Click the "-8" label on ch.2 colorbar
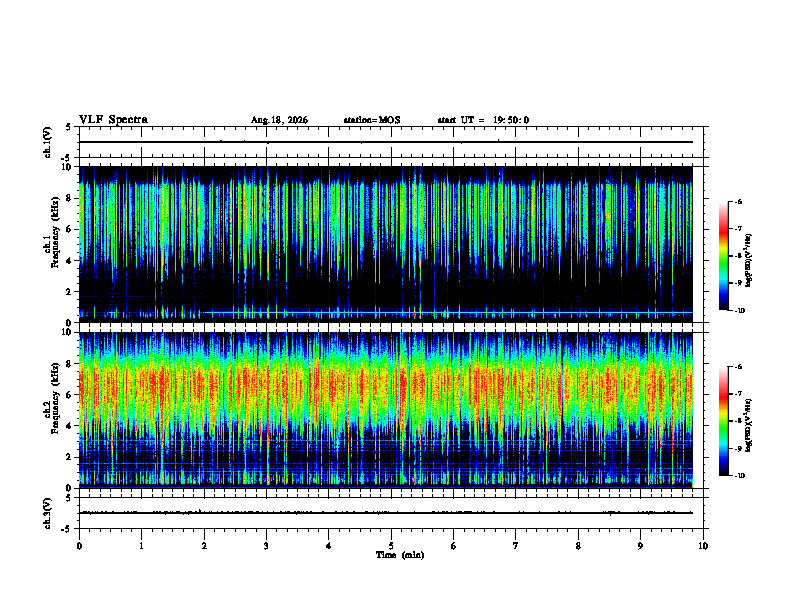 tap(739, 421)
